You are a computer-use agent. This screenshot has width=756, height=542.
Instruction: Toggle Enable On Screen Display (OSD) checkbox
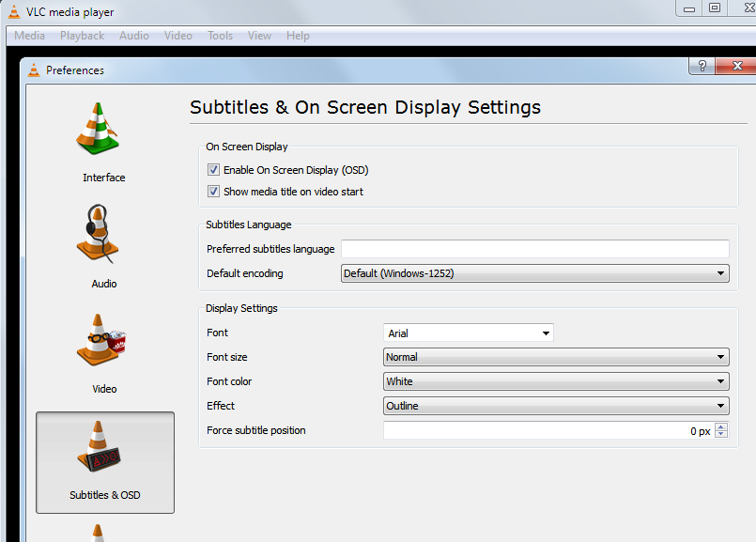[213, 170]
